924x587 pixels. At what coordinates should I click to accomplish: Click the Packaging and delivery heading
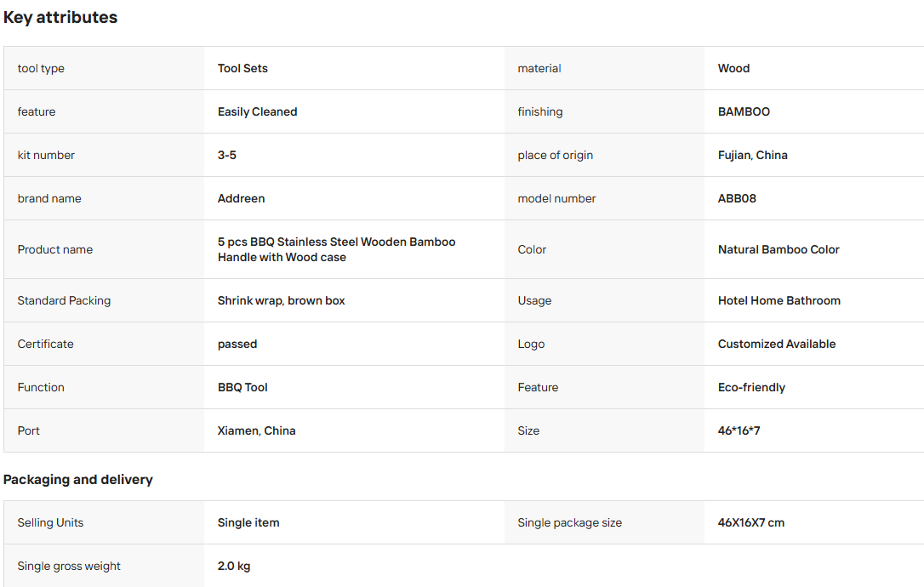point(77,480)
